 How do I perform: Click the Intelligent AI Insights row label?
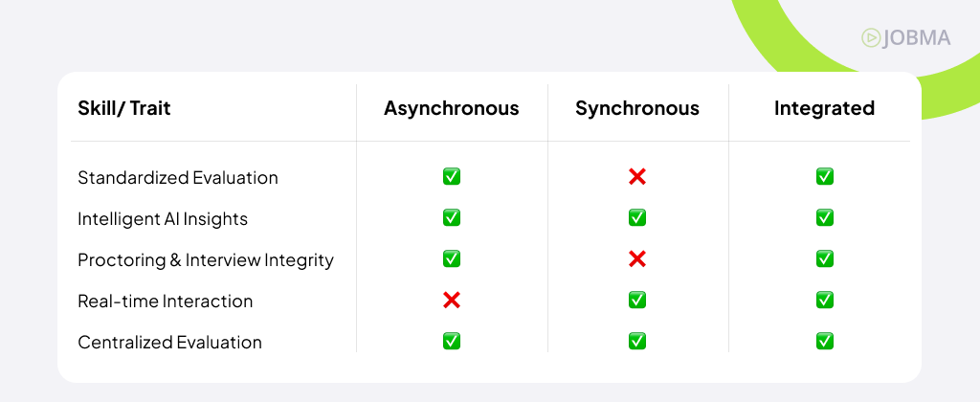[x=163, y=219]
